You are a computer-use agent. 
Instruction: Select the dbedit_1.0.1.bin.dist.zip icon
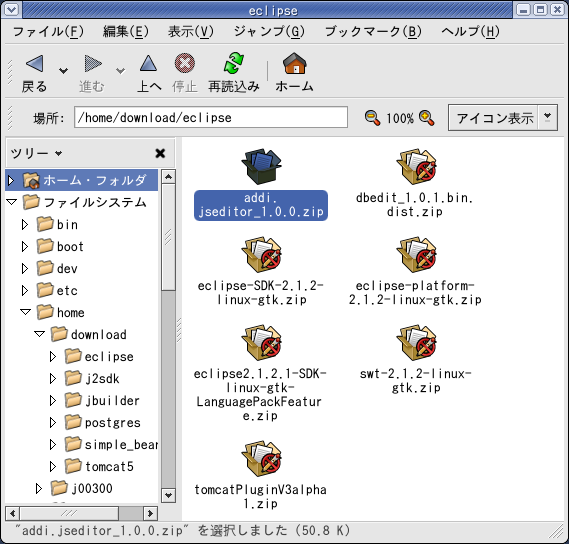click(x=416, y=167)
